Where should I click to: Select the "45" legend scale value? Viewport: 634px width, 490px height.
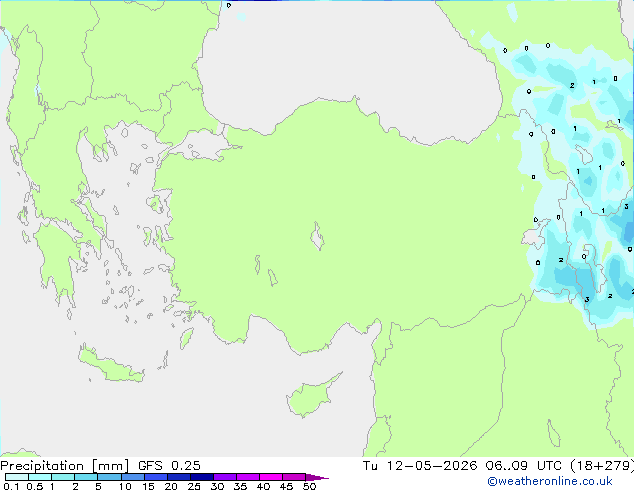[286, 486]
